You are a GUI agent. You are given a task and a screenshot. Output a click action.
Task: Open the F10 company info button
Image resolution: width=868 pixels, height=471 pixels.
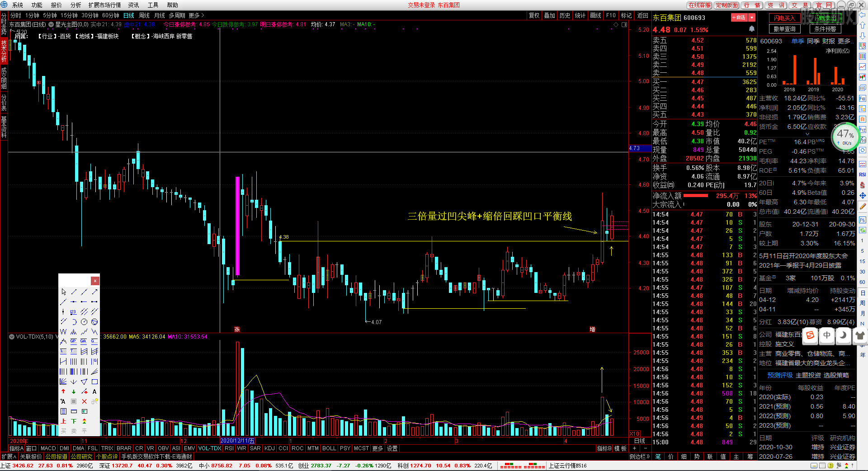611,15
